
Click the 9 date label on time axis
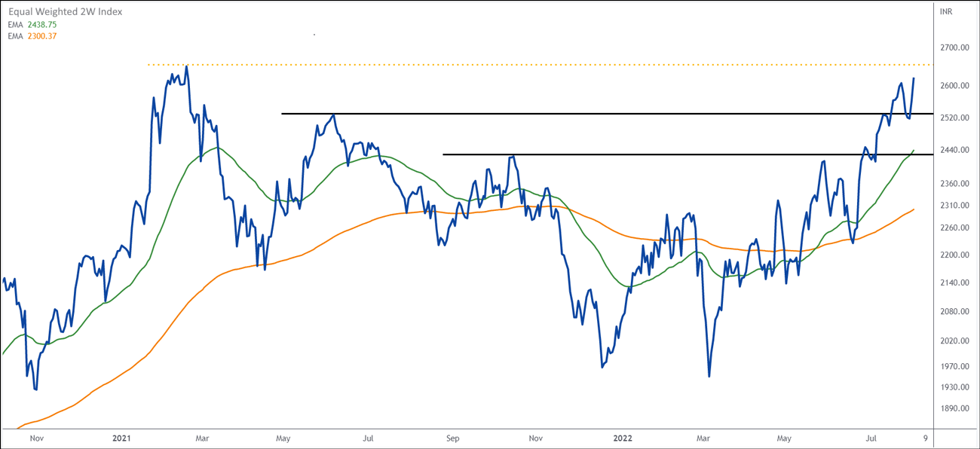pyautogui.click(x=925, y=438)
